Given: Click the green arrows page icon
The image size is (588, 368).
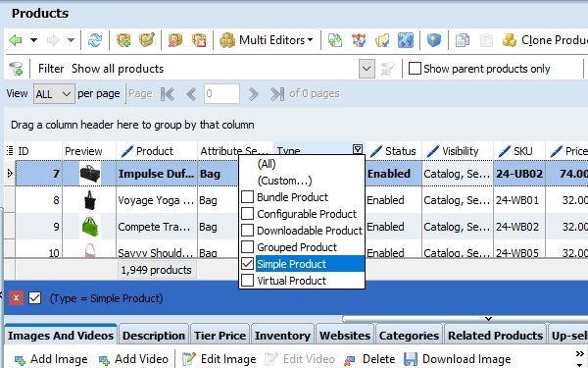Looking at the screenshot, I should pos(335,40).
